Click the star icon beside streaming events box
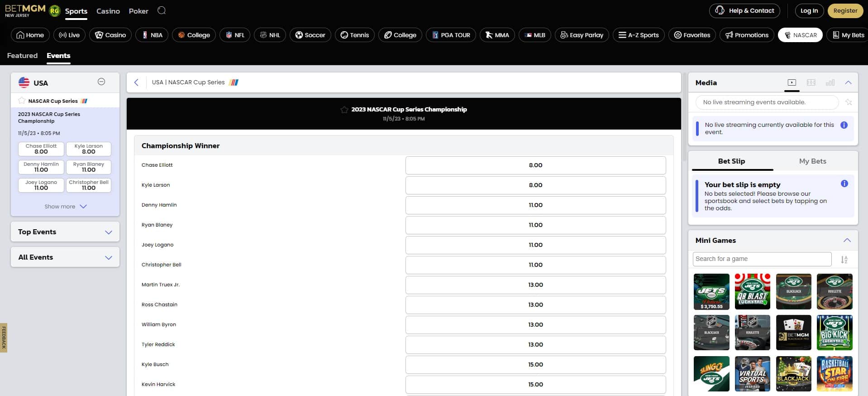The height and width of the screenshot is (396, 868). pos(849,102)
